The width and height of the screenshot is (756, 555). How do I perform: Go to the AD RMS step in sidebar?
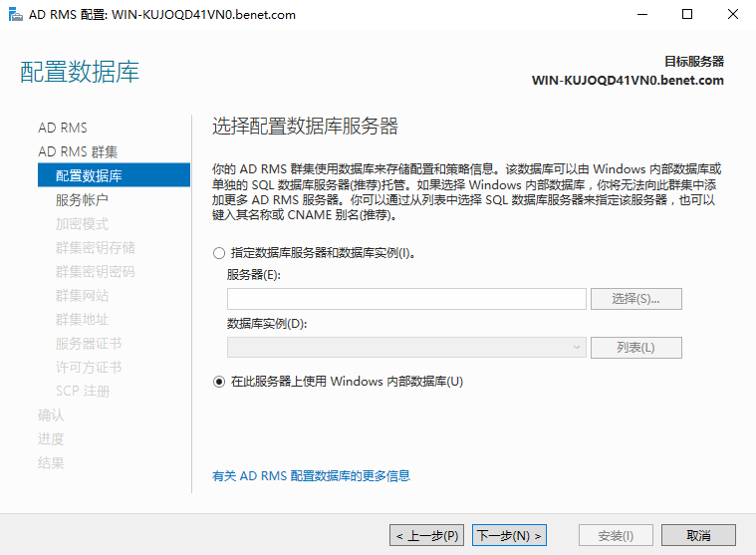(x=63, y=128)
